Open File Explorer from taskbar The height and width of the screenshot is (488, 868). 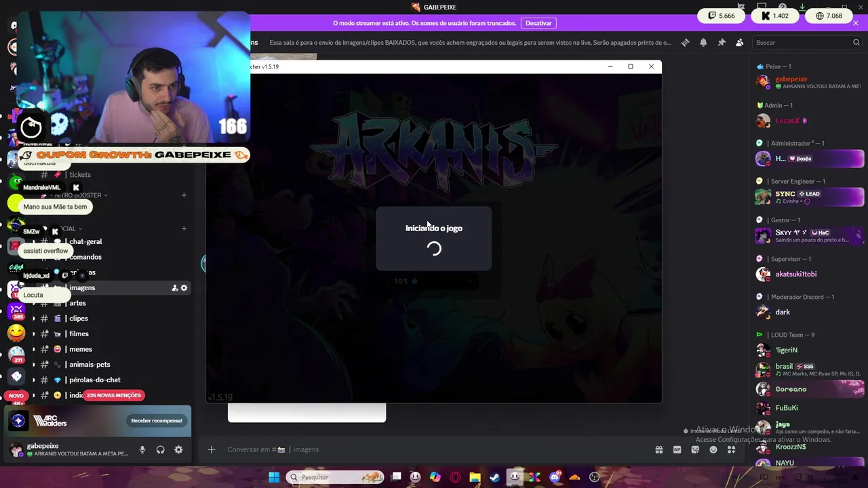tap(475, 477)
